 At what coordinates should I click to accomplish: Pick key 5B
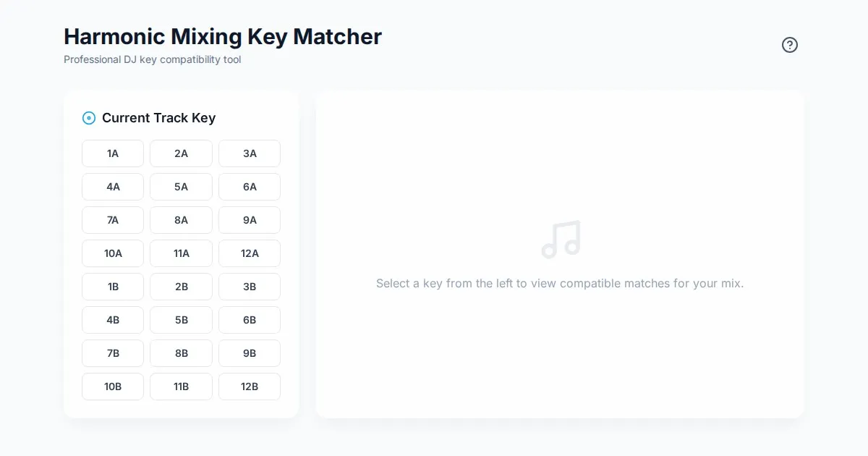pos(181,320)
